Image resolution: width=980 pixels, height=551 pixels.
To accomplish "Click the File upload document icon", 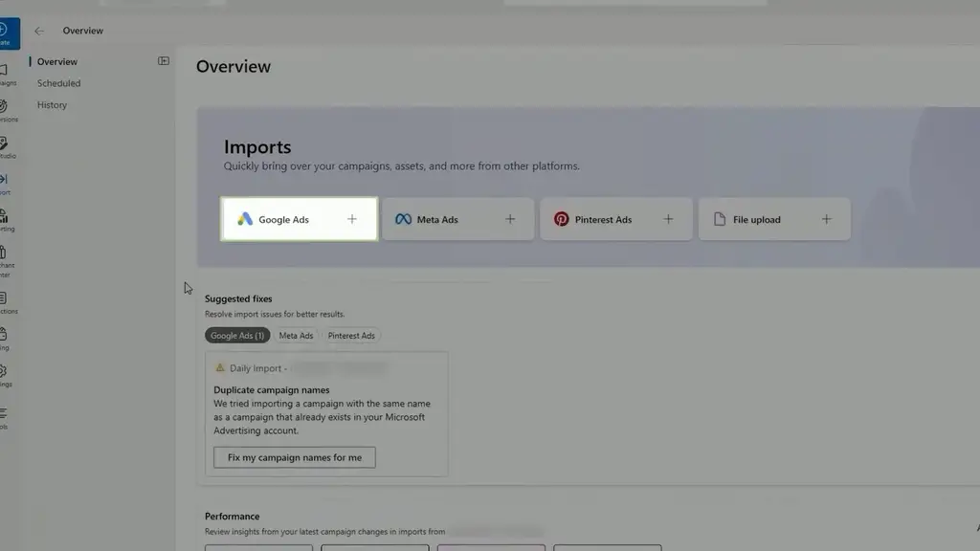I will [720, 219].
